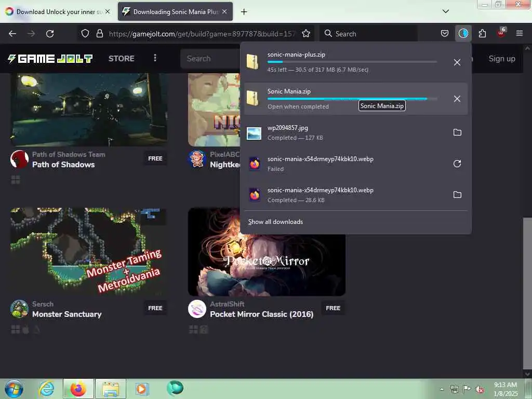Show hidden system tray icons
The height and width of the screenshot is (399, 532).
(x=442, y=389)
